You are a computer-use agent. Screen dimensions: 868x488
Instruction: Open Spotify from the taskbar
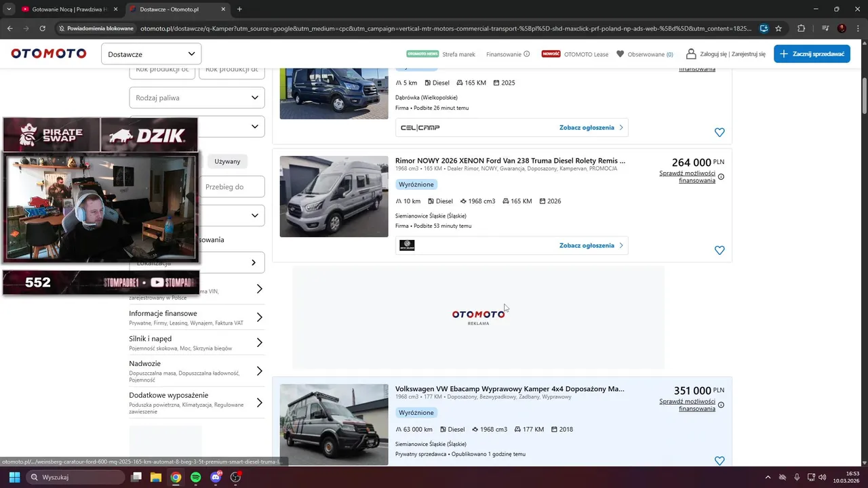[x=195, y=477]
